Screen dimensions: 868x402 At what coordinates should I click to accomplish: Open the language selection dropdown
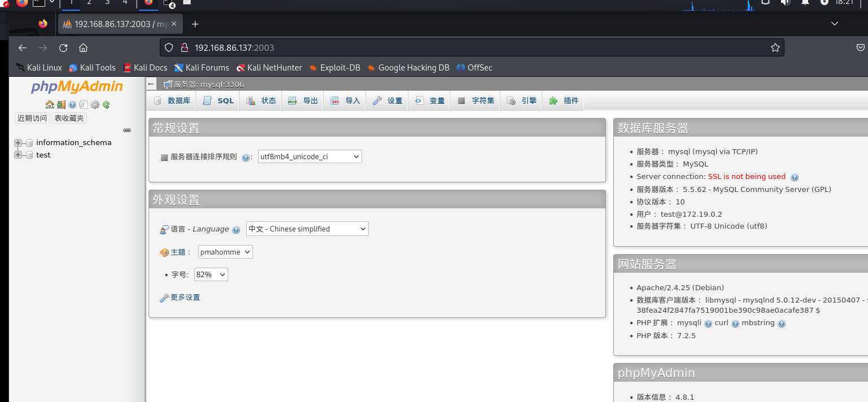[x=307, y=229]
